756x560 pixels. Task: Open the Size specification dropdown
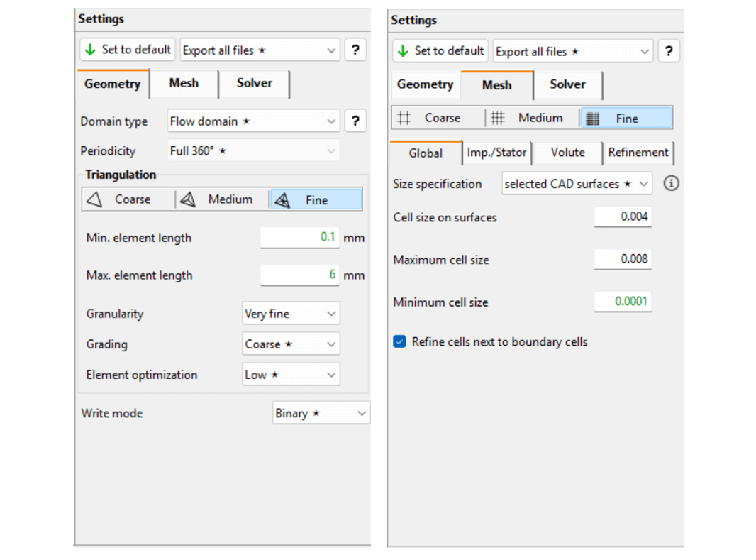point(577,184)
